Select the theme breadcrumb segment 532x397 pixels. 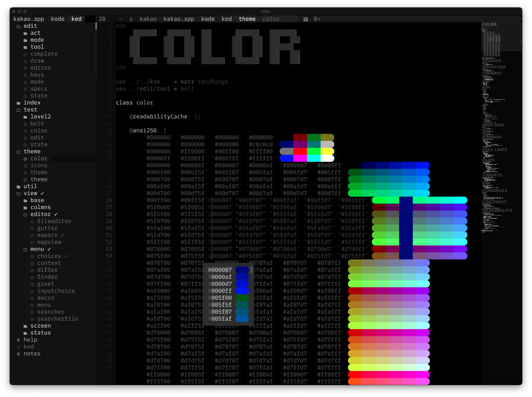coord(247,19)
